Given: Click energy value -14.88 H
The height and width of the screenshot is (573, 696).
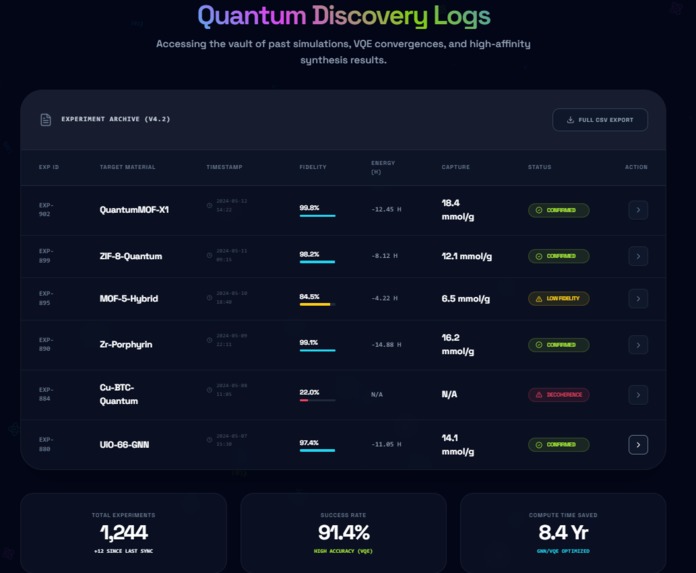Looking at the screenshot, I should tap(386, 344).
